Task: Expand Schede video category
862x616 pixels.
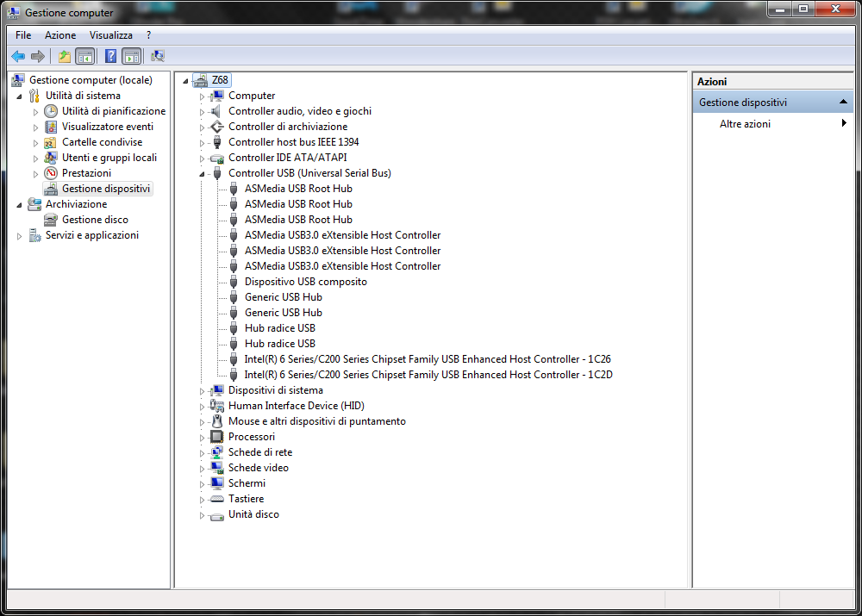Action: click(202, 469)
